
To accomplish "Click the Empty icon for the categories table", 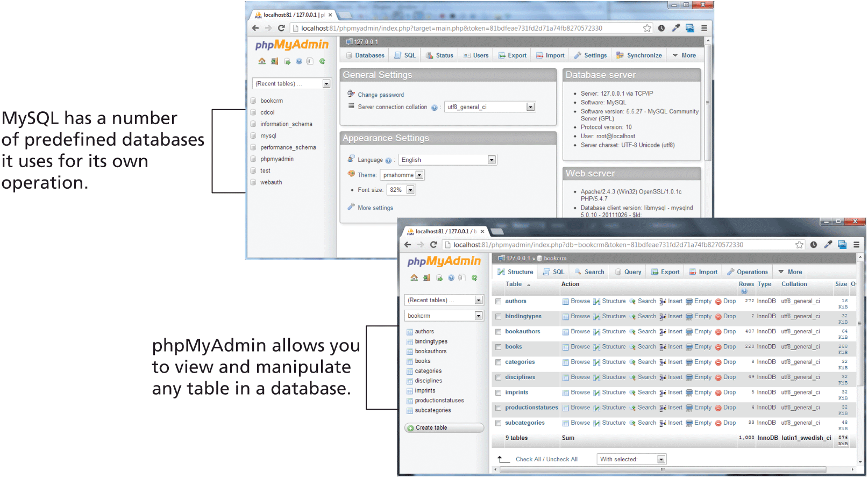I will [x=689, y=362].
